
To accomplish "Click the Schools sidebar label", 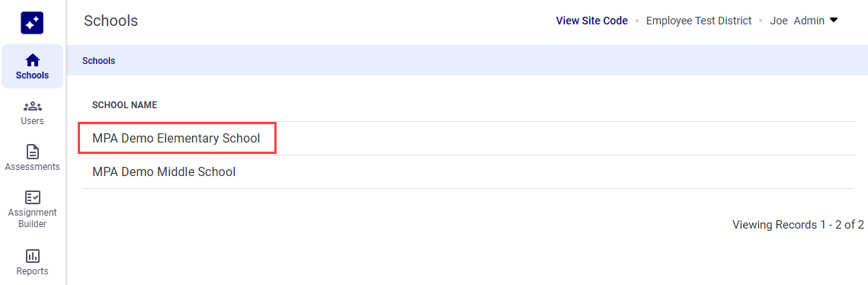I will [33, 75].
